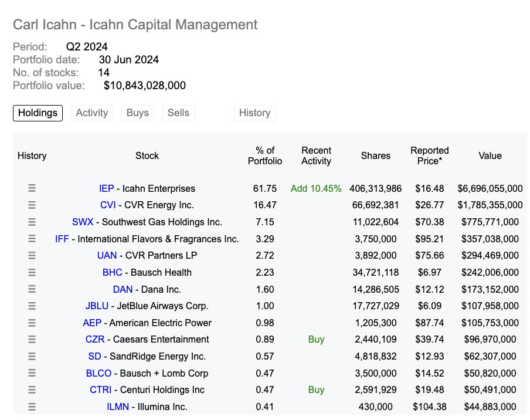Open history icon for SD row

pyautogui.click(x=32, y=356)
